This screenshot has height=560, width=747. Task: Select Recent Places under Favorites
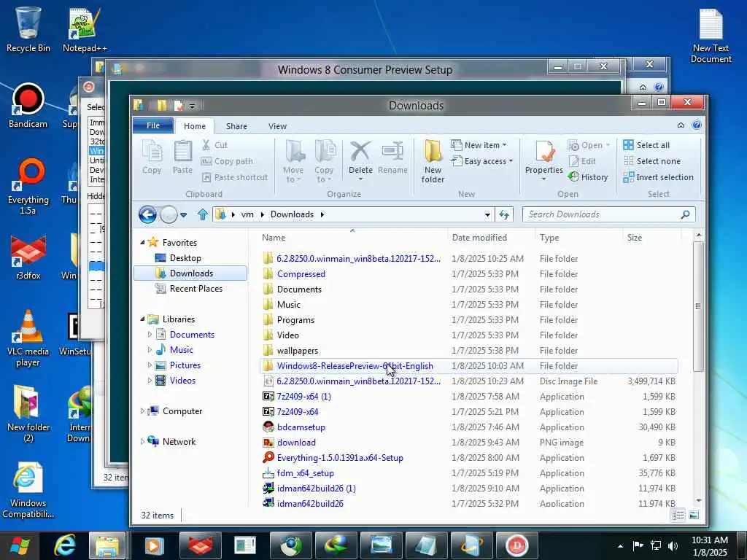[196, 289]
